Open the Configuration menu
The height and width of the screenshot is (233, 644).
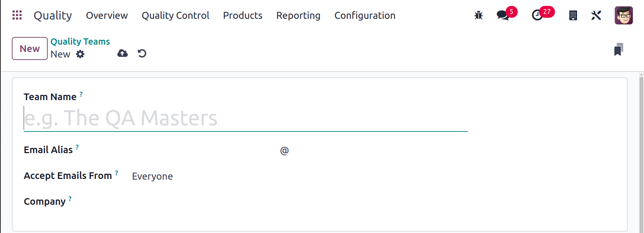click(x=365, y=15)
